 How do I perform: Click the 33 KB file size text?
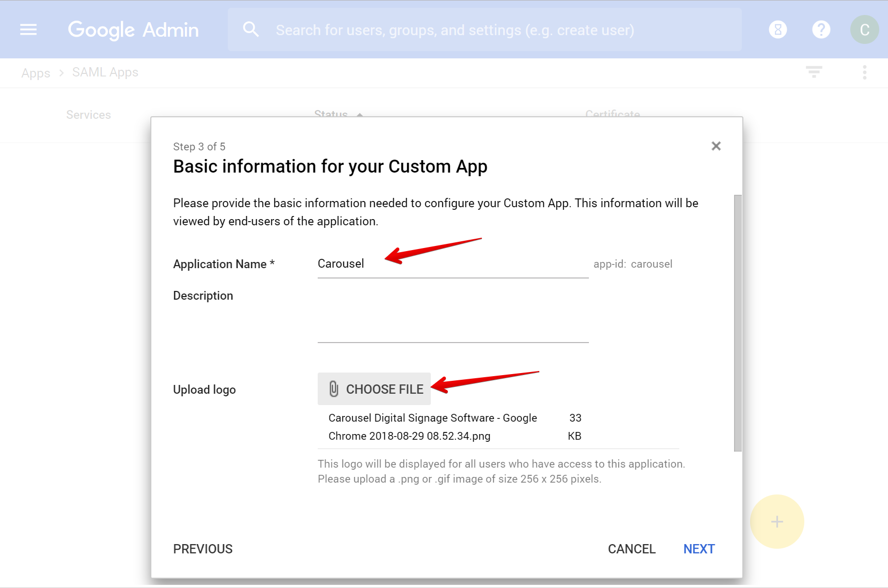point(575,427)
